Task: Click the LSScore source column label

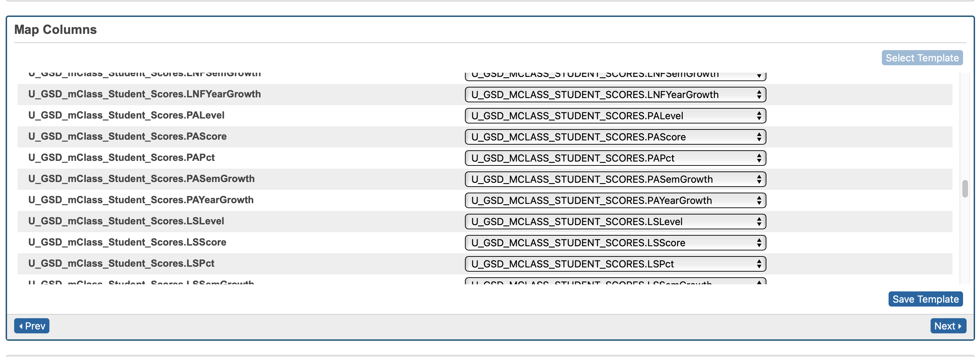Action: [x=127, y=242]
